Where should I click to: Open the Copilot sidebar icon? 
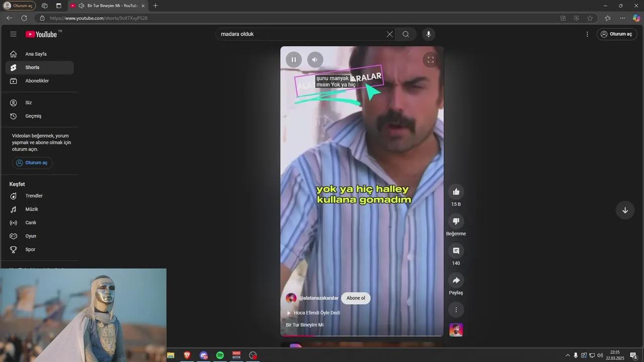pos(636,18)
